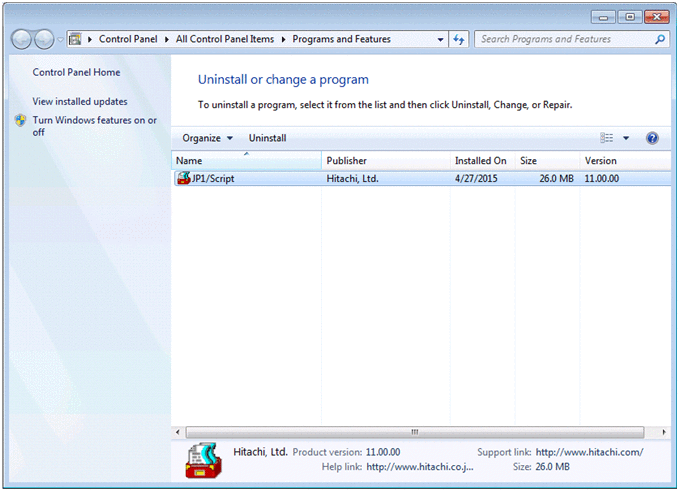This screenshot has height=492, width=680.
Task: Click the 11.00.00 version cell in row
Action: tap(602, 179)
